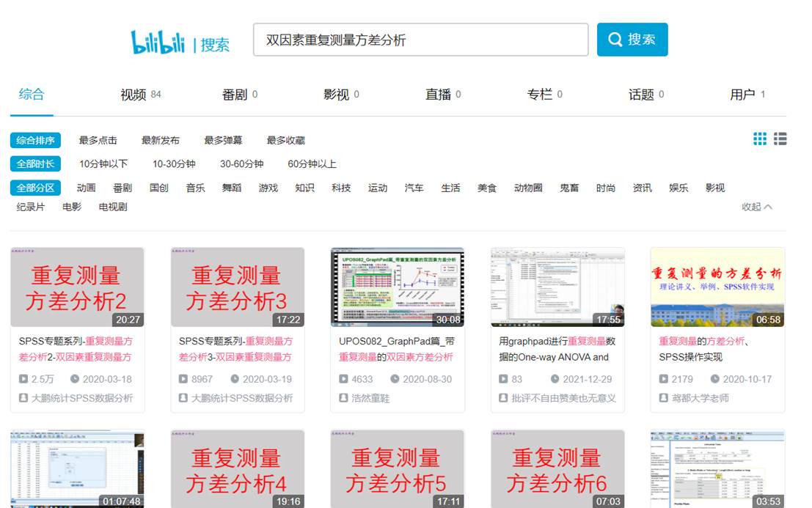Select the 10-30分钟 duration filter

pos(174,163)
